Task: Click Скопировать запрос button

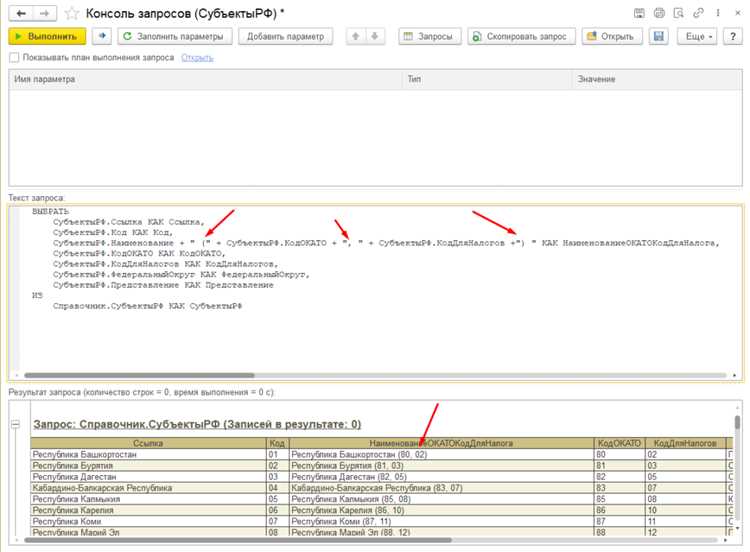Action: (521, 36)
